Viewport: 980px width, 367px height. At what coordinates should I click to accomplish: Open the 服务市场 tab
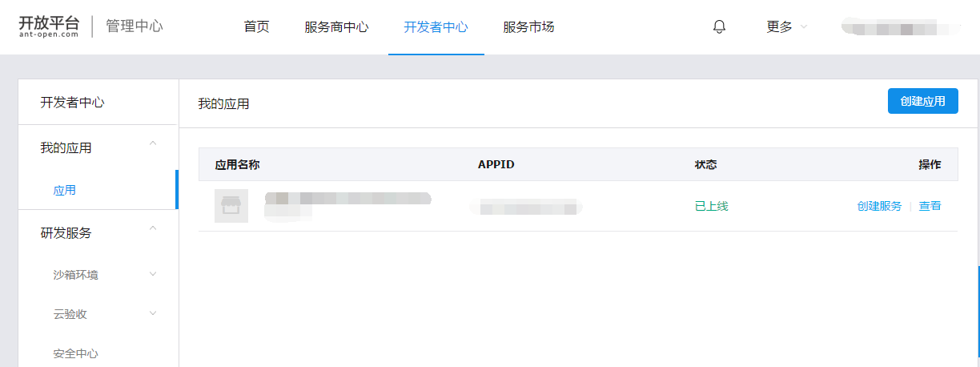(528, 27)
